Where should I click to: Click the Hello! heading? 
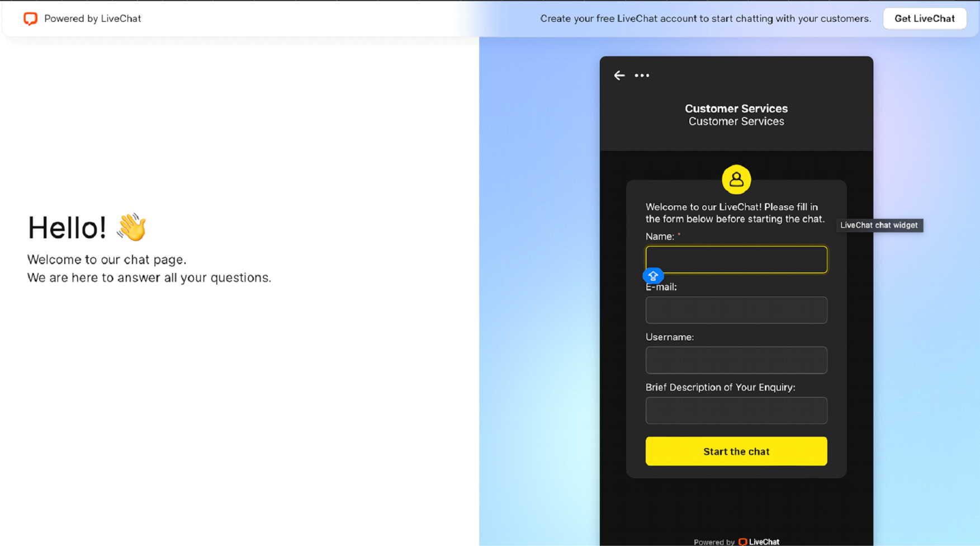pyautogui.click(x=67, y=228)
